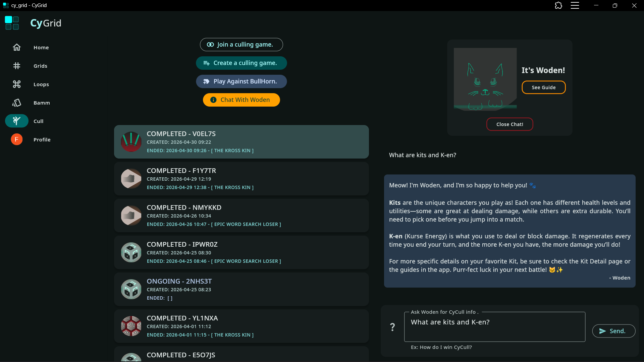
Task: Go to the Loops menu label
Action: coord(41,84)
